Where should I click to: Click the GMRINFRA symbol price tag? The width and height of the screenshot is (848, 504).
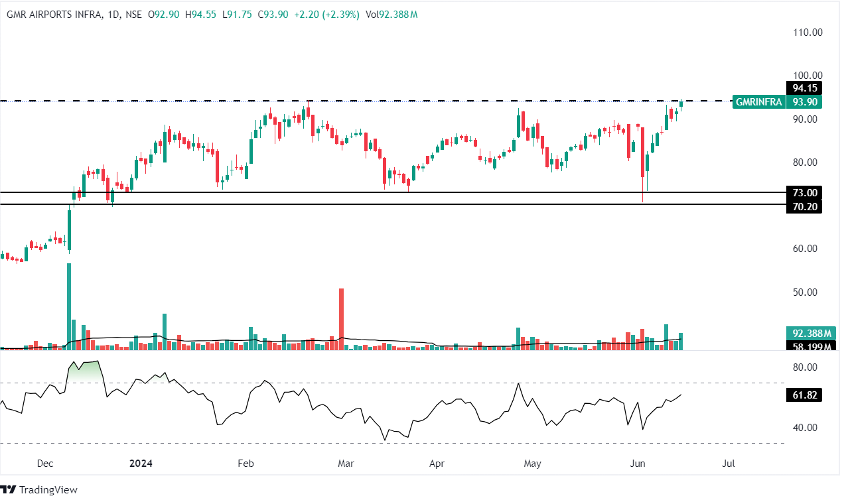759,102
